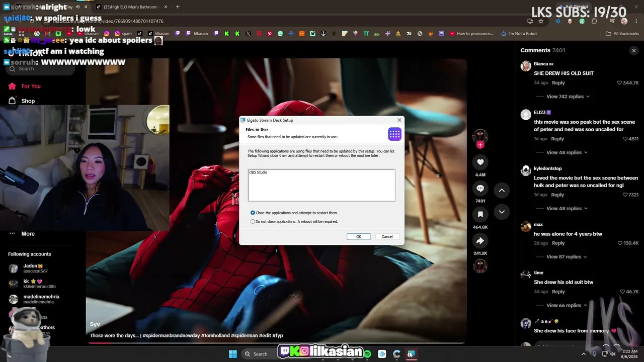
Task: Confirm the Stream Deck Setup with OK
Action: pyautogui.click(x=359, y=236)
